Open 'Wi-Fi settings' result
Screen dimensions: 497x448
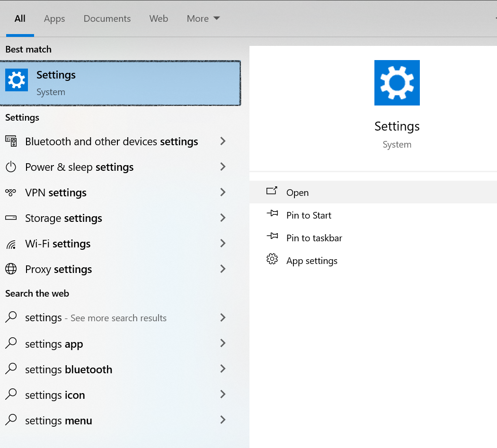point(120,244)
